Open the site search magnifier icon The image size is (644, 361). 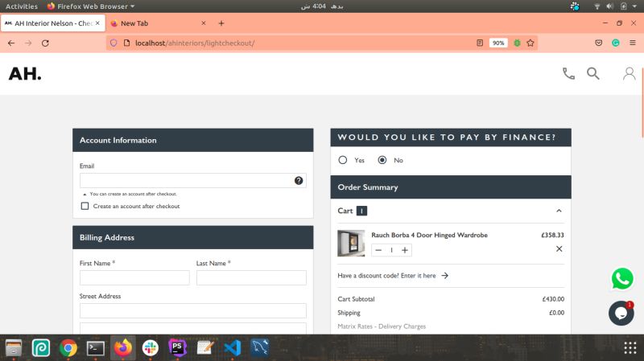coord(592,73)
